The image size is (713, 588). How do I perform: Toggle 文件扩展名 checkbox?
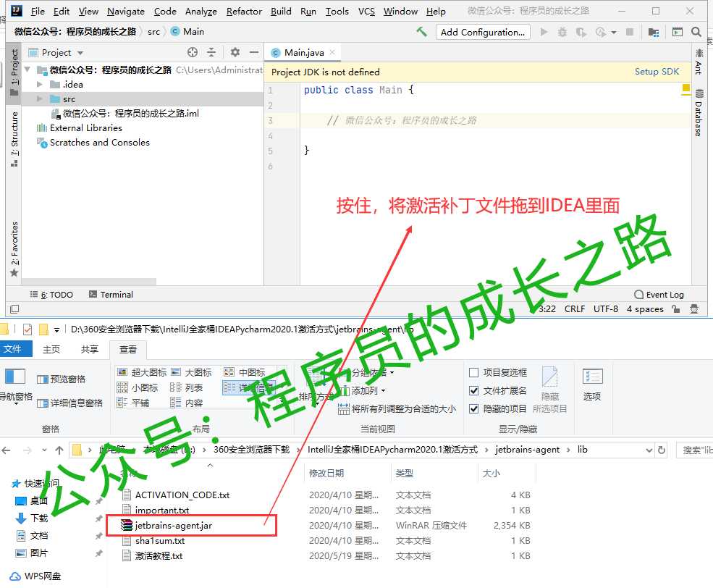click(x=473, y=390)
